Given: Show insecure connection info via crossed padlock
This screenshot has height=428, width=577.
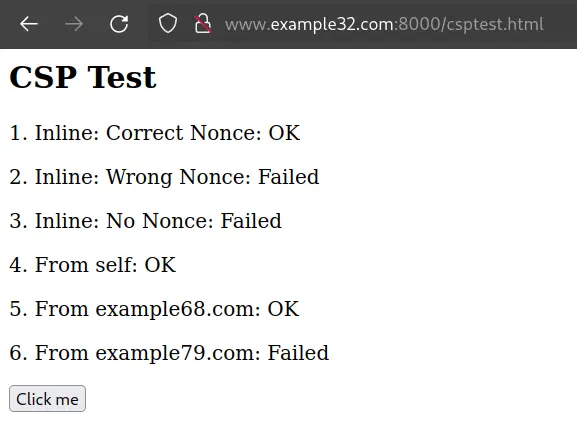Looking at the screenshot, I should coord(203,24).
